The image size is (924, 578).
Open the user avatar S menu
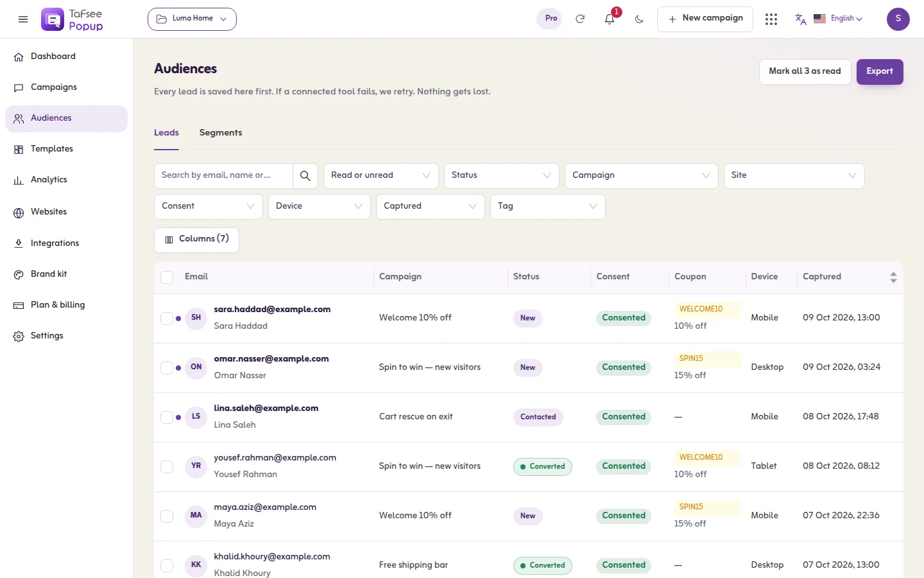(898, 19)
